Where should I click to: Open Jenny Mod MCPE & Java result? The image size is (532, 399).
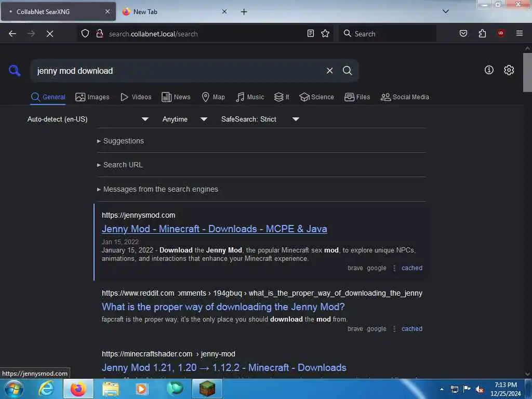point(215,229)
